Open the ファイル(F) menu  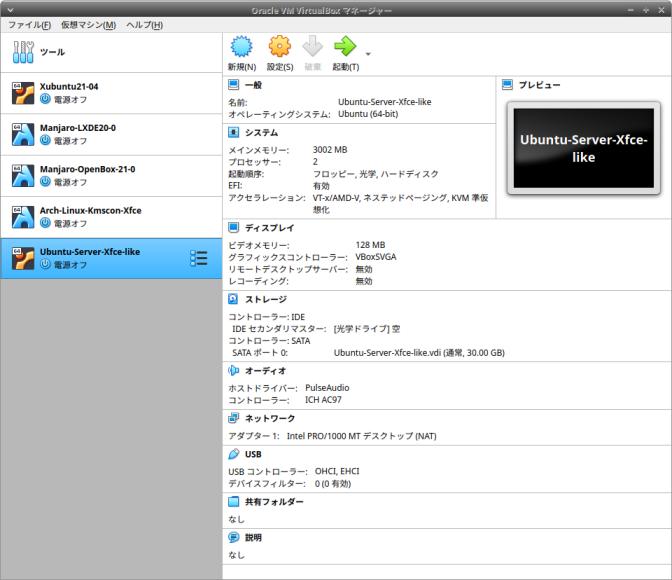pyautogui.click(x=30, y=25)
